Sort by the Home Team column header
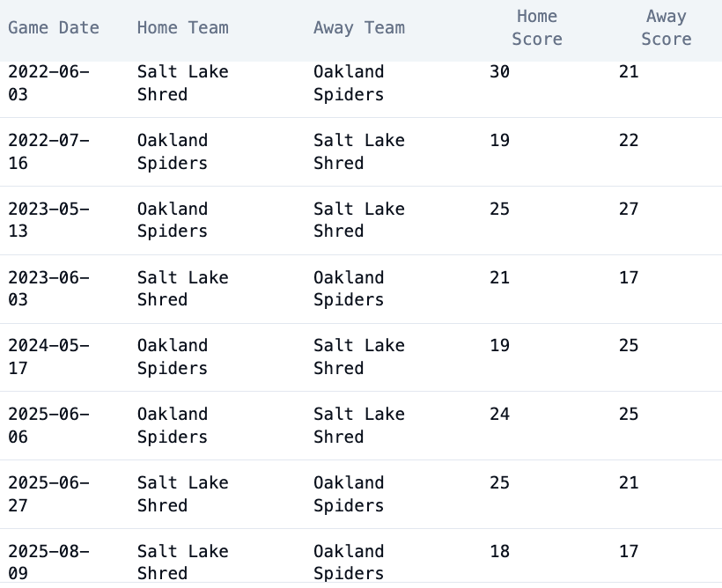Screen dimensions: 722x588 click(x=182, y=28)
